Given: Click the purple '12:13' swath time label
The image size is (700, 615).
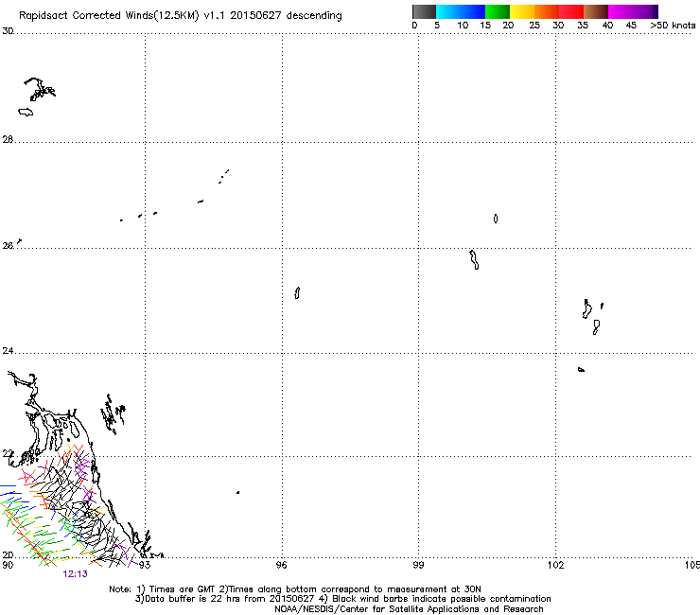Looking at the screenshot, I should [x=76, y=574].
